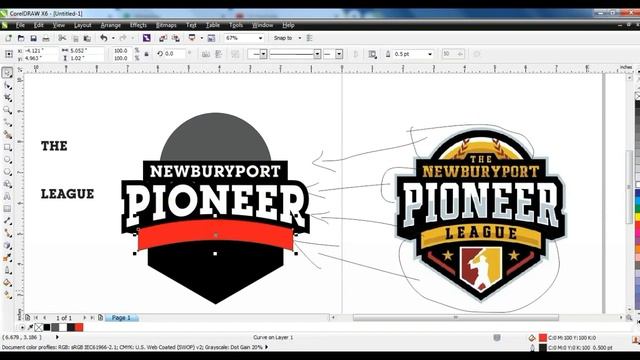Click the eyedropper icon in document palette
Screen dimensions: 640x360
31,327
